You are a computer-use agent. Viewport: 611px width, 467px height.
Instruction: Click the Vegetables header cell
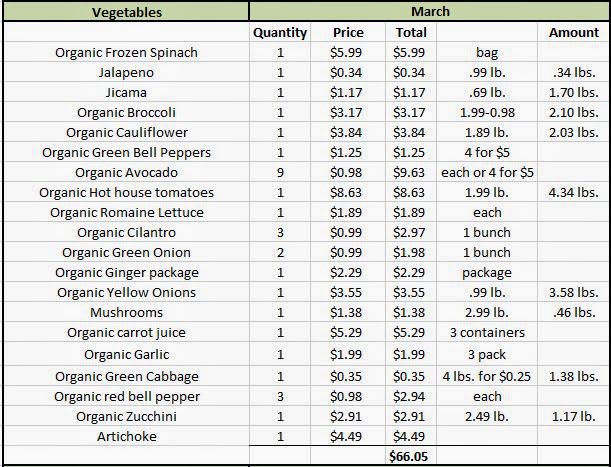126,12
